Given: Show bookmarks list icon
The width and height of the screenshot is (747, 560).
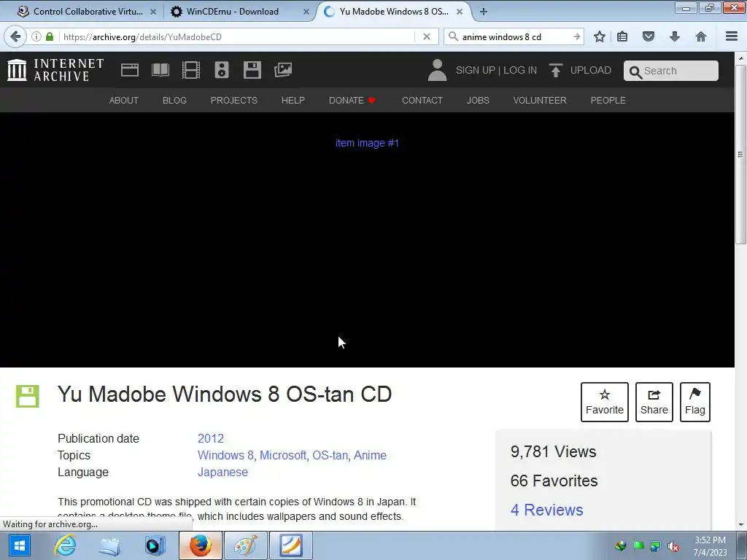Looking at the screenshot, I should (622, 36).
